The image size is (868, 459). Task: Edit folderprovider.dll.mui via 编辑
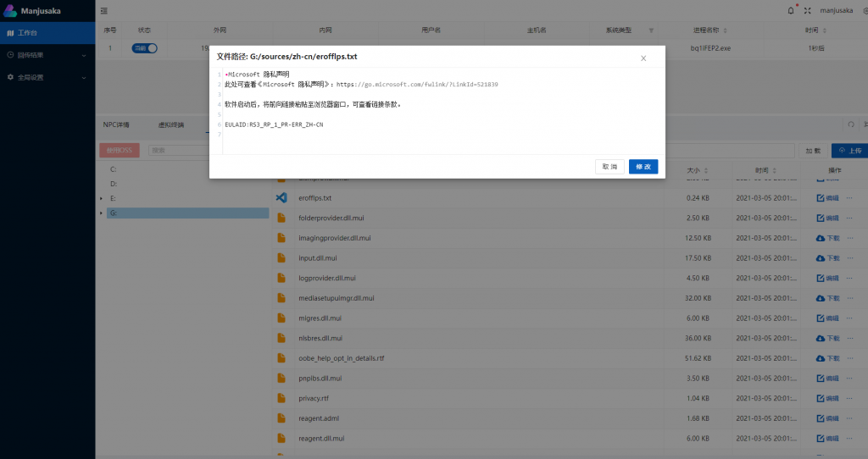click(x=827, y=218)
